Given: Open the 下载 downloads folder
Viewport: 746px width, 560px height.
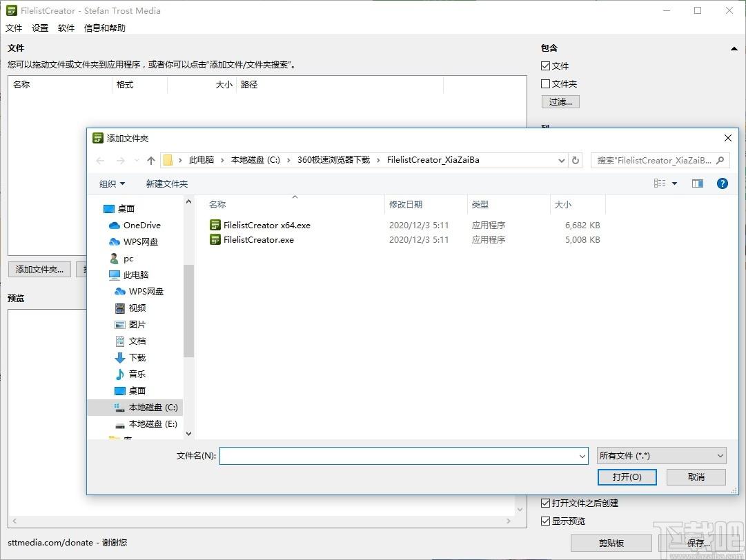Looking at the screenshot, I should tap(130, 357).
